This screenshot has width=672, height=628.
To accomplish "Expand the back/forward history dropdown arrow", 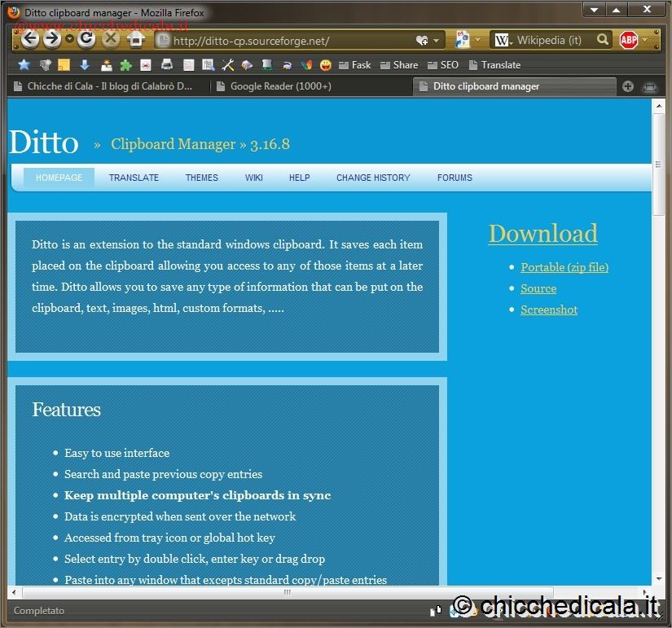I will pyautogui.click(x=69, y=39).
